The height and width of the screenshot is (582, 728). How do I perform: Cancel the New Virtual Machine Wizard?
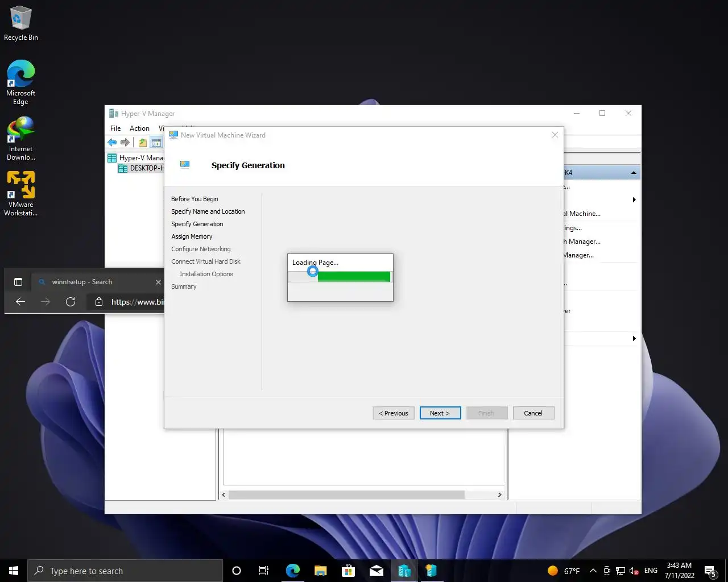pos(533,413)
